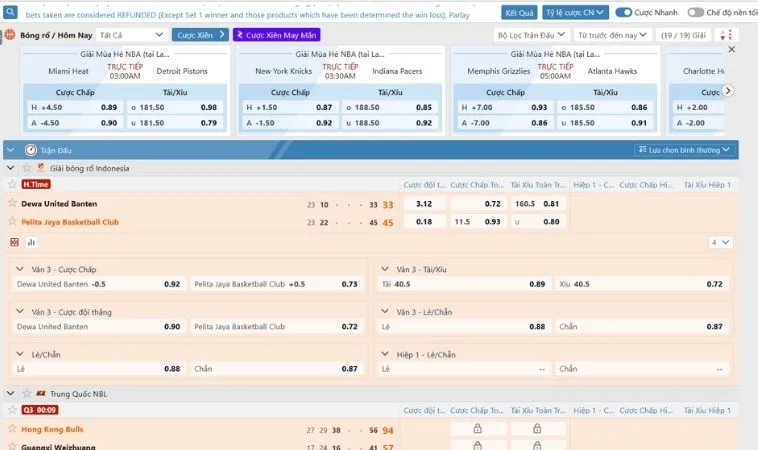Open the statistics bar chart icon

[31, 242]
